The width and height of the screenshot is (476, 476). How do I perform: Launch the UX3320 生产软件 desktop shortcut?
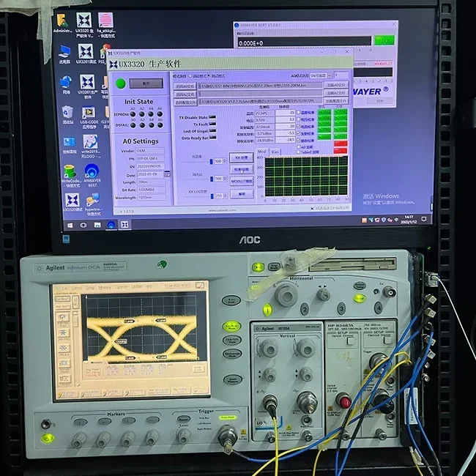click(x=84, y=25)
